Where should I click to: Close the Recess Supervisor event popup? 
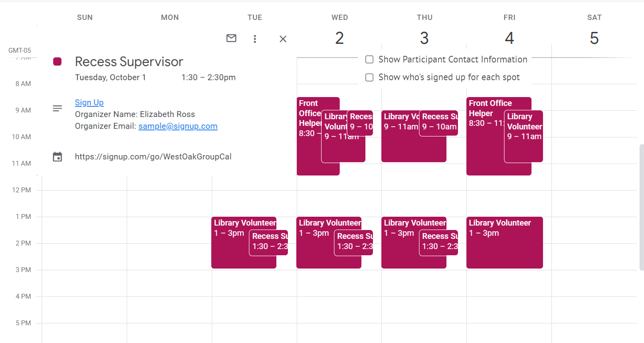click(x=283, y=39)
